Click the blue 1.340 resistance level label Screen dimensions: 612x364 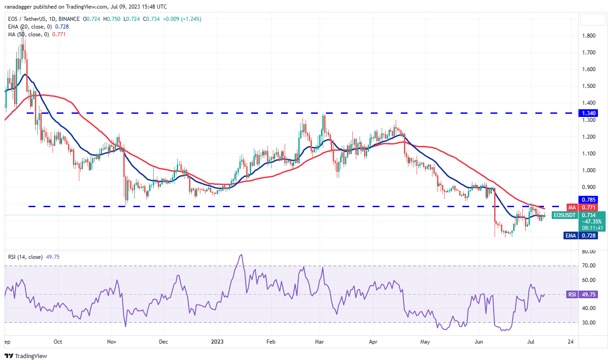pos(589,113)
